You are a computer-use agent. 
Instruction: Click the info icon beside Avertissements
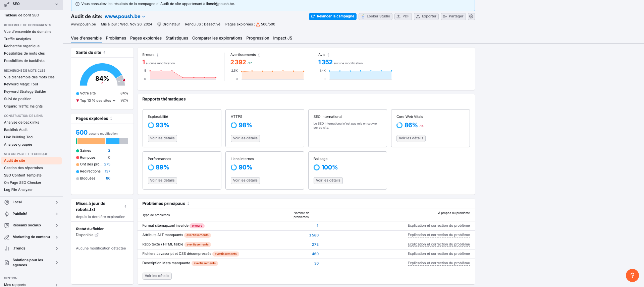[259, 55]
